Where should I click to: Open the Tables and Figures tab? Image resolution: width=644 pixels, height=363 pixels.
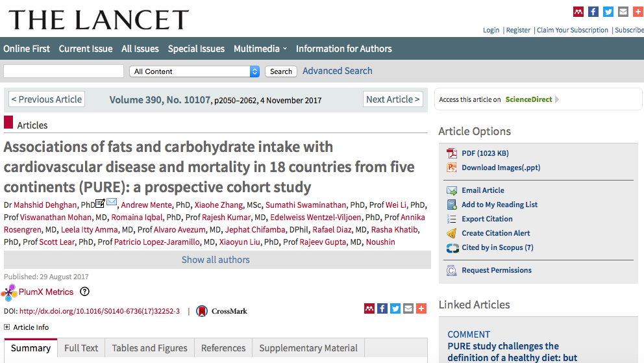tap(149, 348)
